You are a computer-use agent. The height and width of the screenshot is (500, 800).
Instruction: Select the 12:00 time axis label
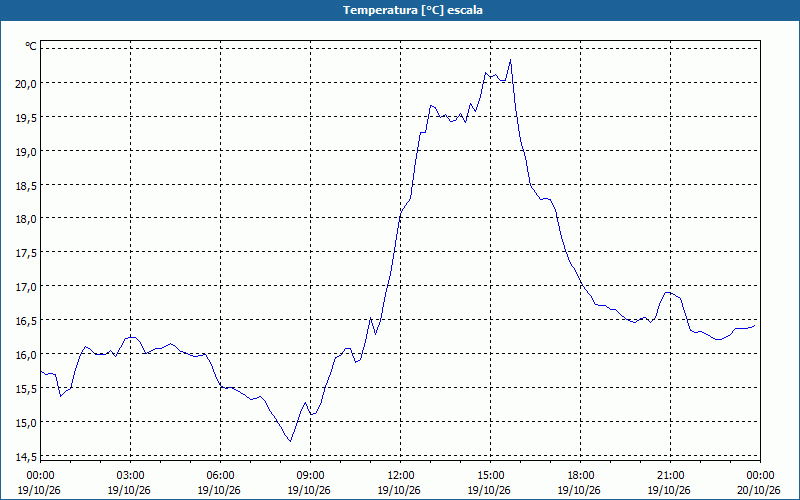tap(401, 476)
